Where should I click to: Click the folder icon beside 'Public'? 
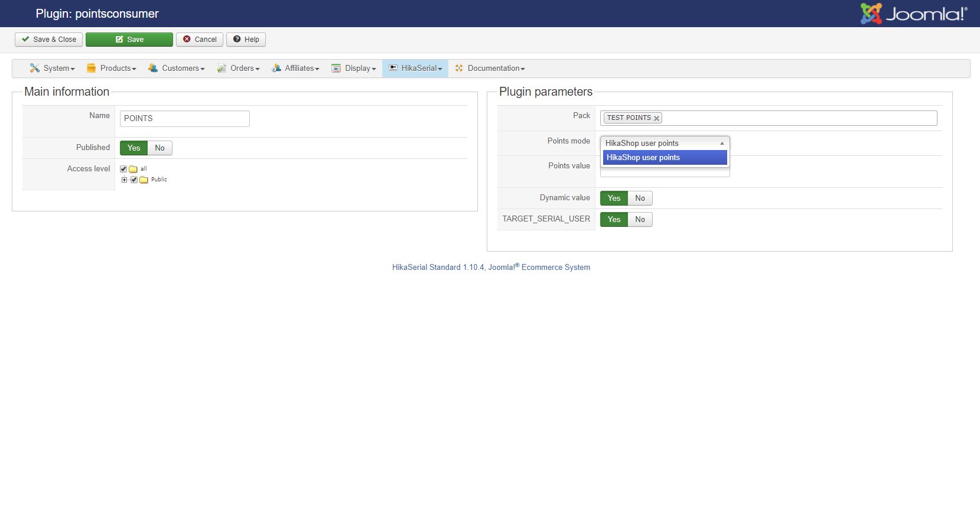point(144,180)
